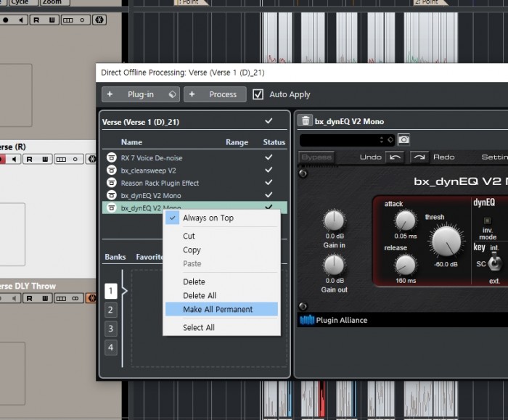The height and width of the screenshot is (420, 508).
Task: Choose Delete from context menu
Action: click(x=221, y=281)
